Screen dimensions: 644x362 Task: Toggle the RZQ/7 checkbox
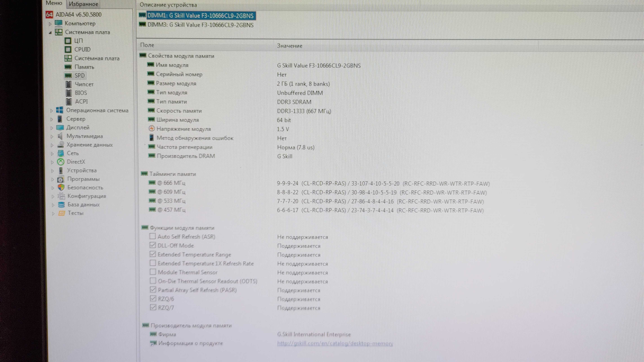(x=153, y=307)
